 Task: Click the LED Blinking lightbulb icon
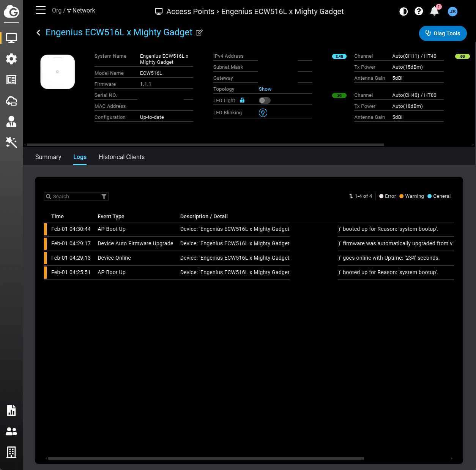click(x=263, y=113)
